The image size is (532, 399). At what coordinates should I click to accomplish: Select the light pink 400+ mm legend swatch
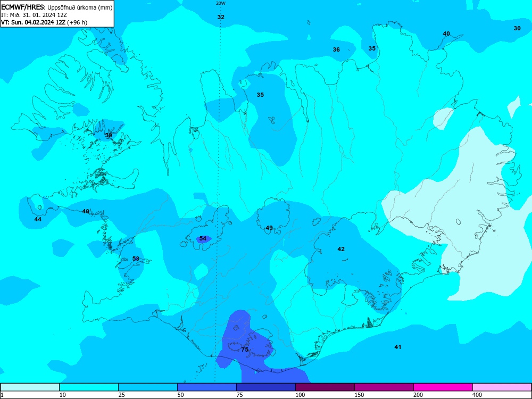click(502, 387)
